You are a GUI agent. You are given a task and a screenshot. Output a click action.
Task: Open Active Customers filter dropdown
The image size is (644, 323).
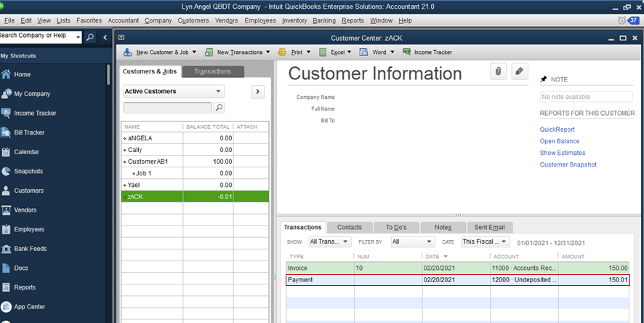click(x=174, y=91)
